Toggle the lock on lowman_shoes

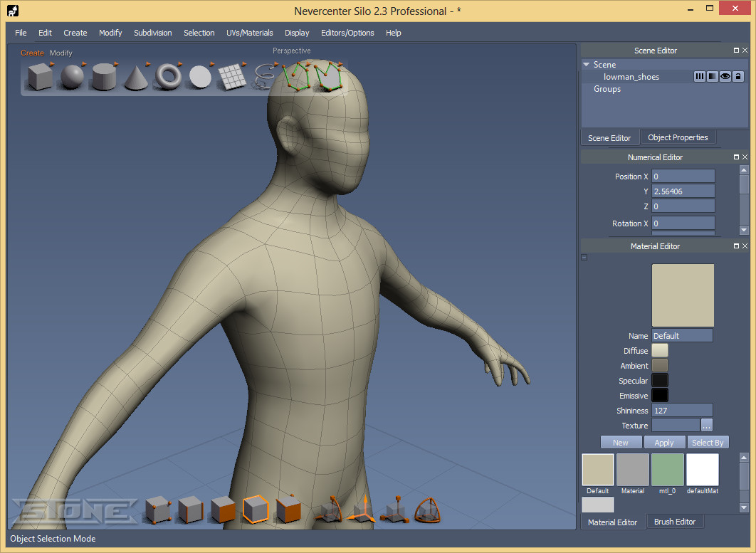(738, 77)
